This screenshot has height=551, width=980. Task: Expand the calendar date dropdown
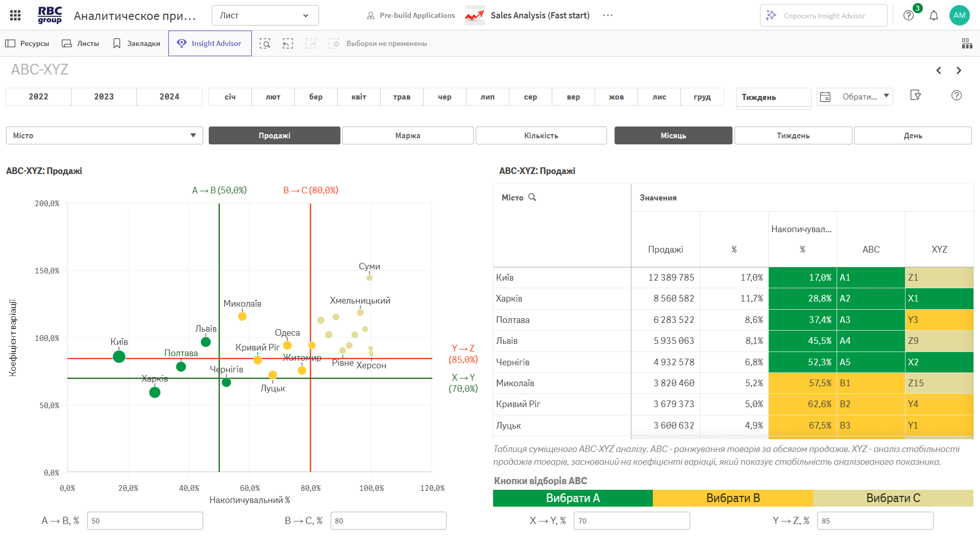coord(855,96)
